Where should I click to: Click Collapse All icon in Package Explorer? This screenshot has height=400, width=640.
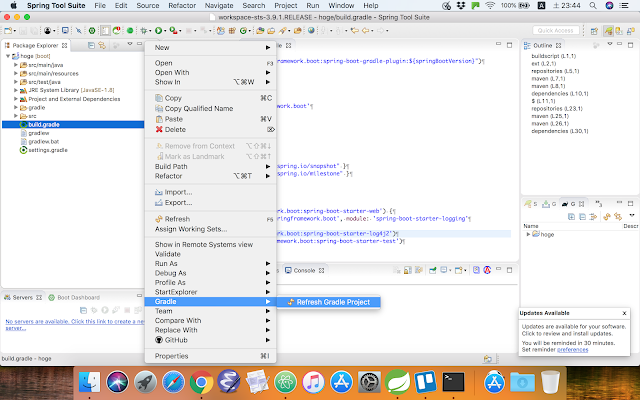(x=91, y=45)
